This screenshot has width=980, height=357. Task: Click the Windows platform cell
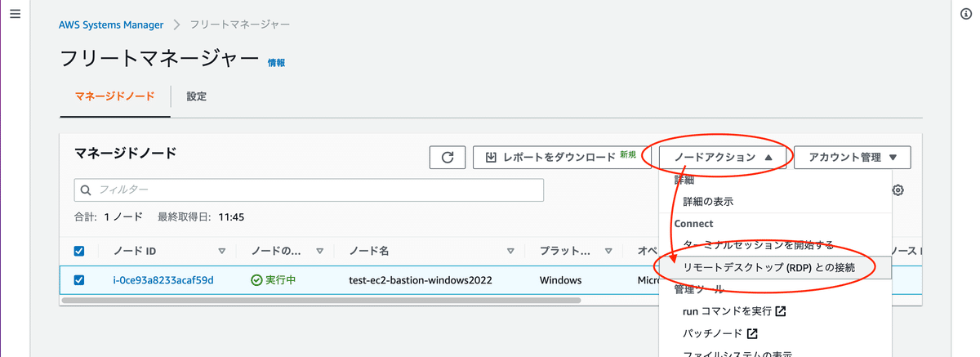pyautogui.click(x=560, y=280)
